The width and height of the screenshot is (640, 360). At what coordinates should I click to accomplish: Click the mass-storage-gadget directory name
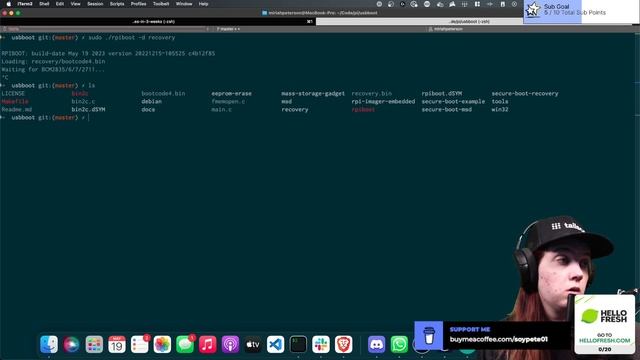pyautogui.click(x=313, y=93)
